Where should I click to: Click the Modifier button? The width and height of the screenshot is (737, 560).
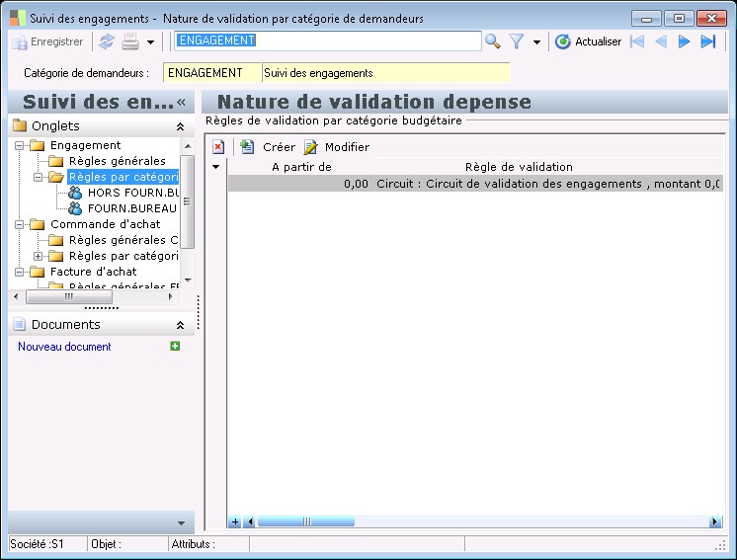pyautogui.click(x=337, y=147)
